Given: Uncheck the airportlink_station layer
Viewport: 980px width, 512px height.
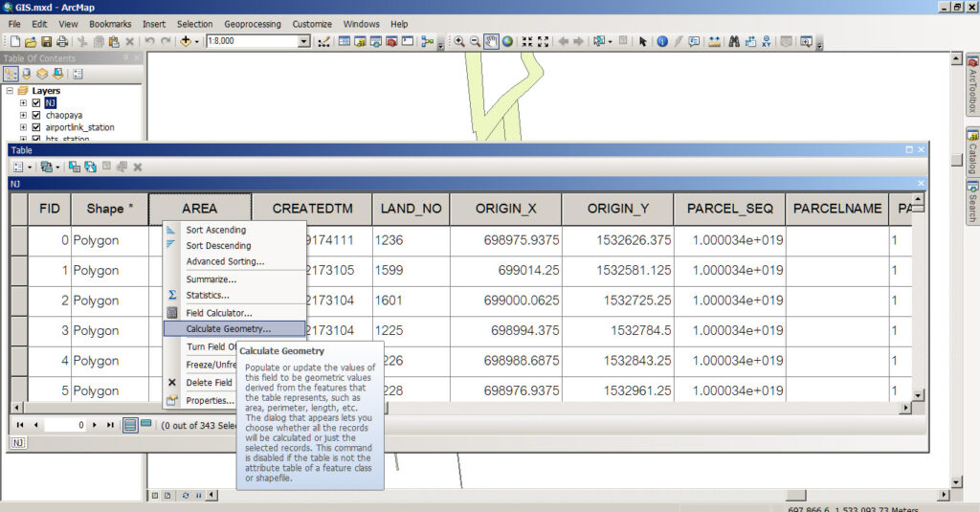Looking at the screenshot, I should (36, 127).
